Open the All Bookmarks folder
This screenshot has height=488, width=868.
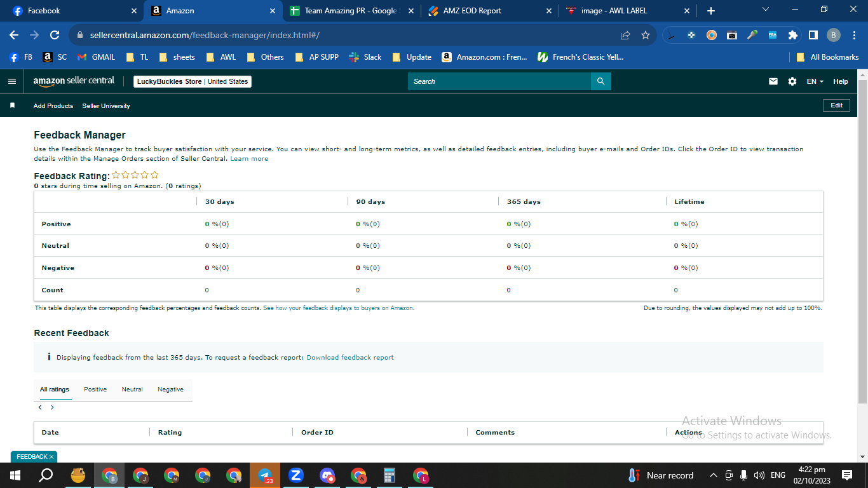828,57
